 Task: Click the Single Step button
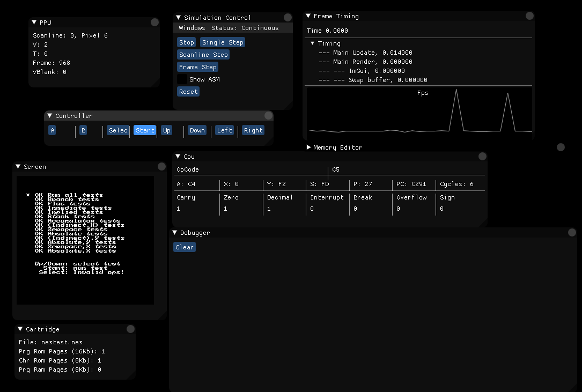tap(222, 42)
